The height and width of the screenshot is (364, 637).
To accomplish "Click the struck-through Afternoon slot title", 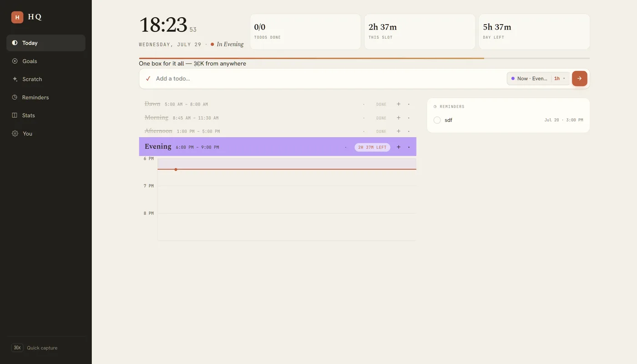I will 158,131.
